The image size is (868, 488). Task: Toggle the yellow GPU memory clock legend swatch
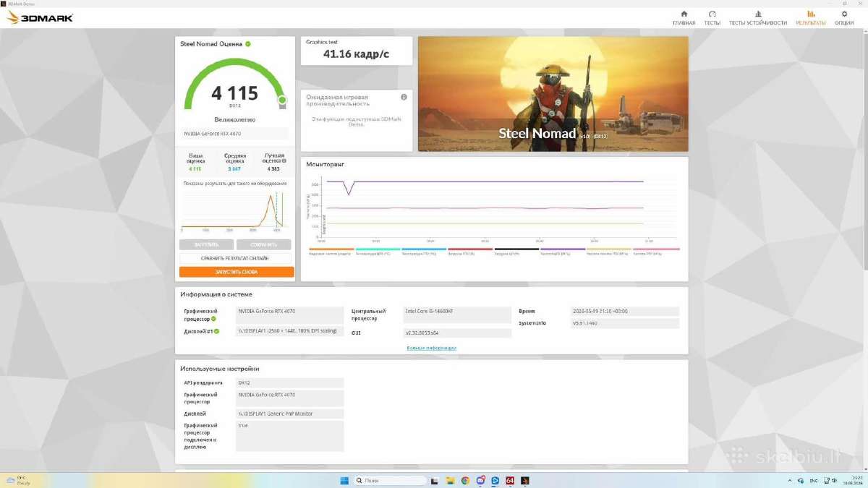pos(609,249)
